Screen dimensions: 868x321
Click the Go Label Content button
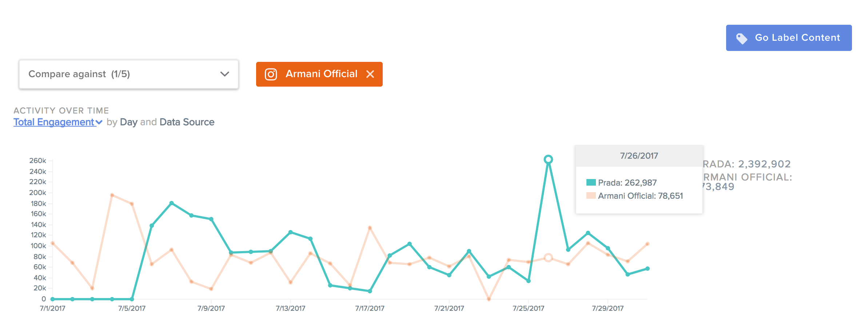(x=788, y=38)
